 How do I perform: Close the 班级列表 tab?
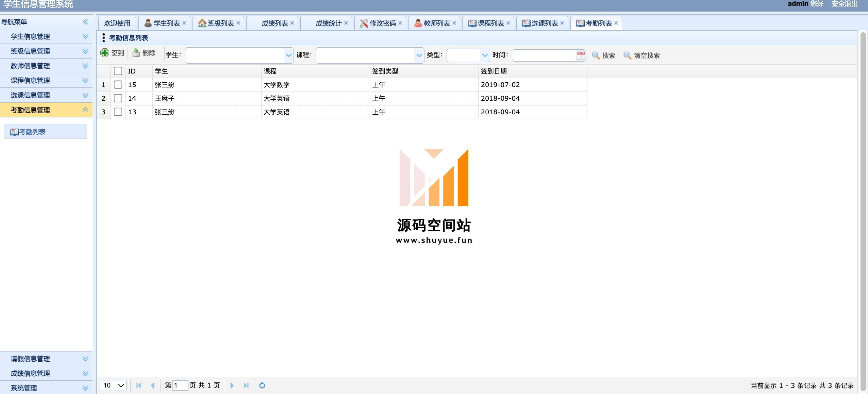pos(238,23)
